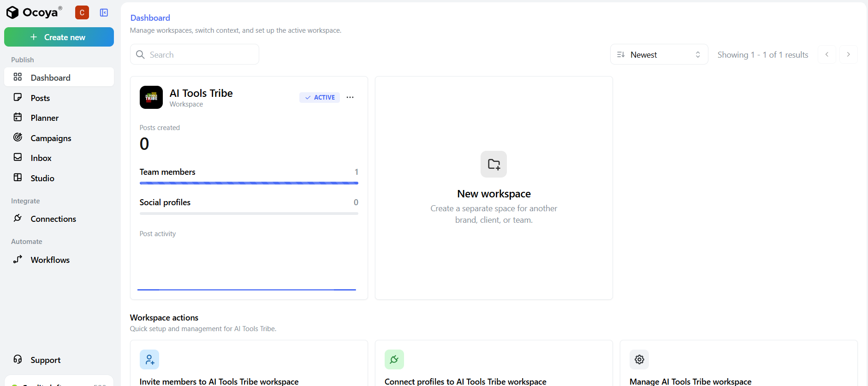Image resolution: width=868 pixels, height=386 pixels.
Task: Open Workflows under Automate
Action: 59,260
